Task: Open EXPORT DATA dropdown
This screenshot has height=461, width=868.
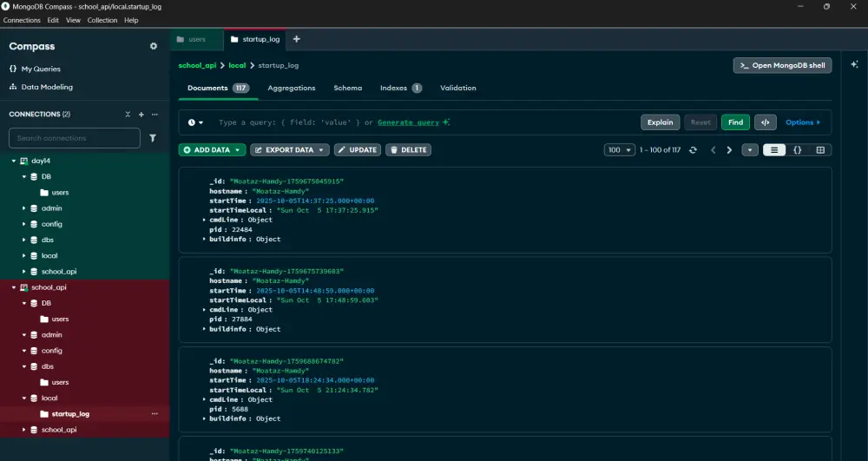Action: point(290,150)
